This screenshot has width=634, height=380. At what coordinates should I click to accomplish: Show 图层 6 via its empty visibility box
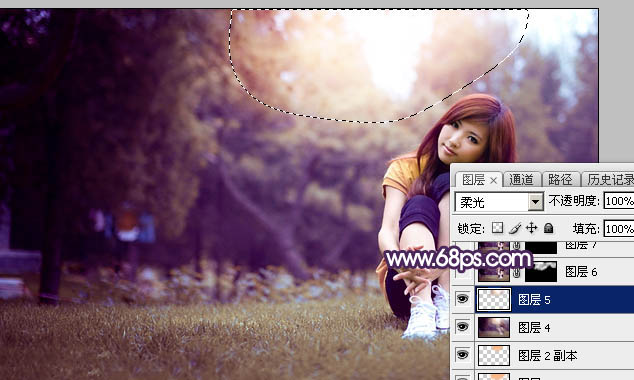[462, 272]
